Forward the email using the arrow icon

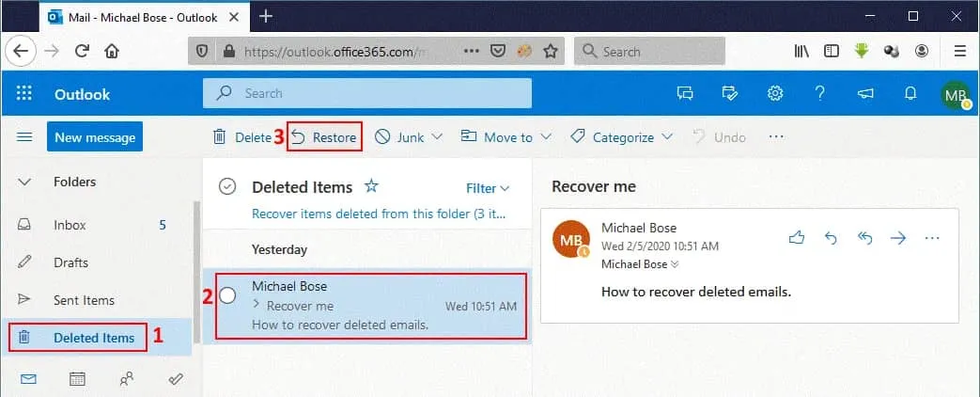coord(898,238)
